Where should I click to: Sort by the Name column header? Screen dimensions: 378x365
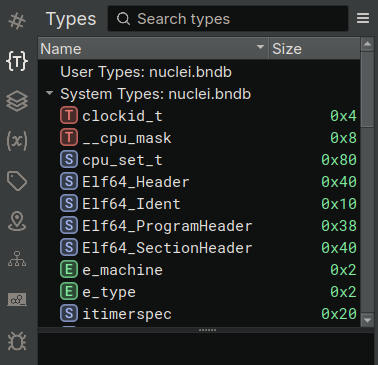[x=153, y=49]
